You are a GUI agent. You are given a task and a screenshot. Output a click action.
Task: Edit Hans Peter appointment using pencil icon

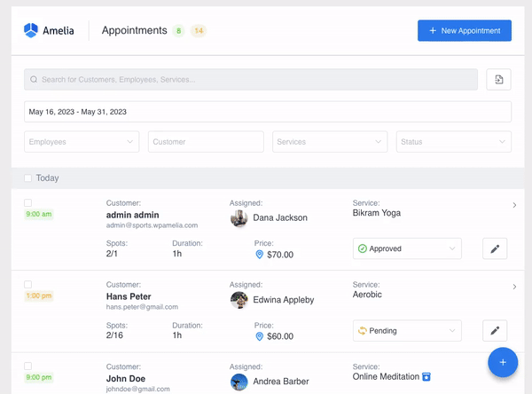point(495,331)
